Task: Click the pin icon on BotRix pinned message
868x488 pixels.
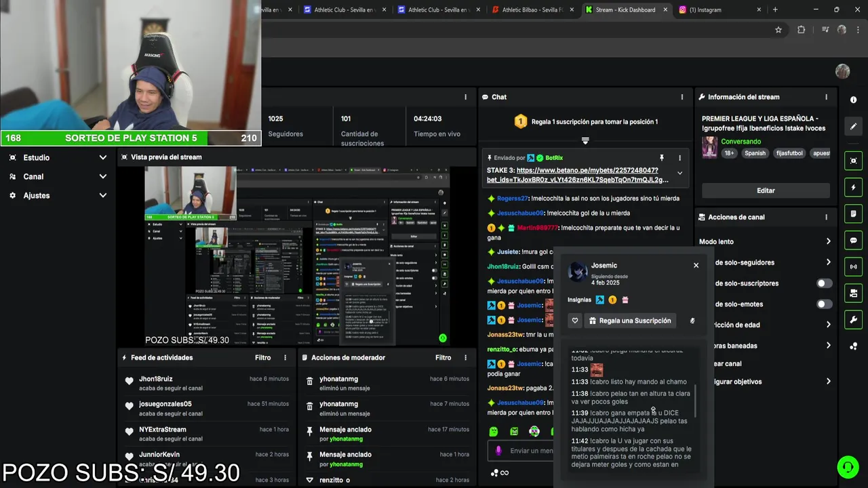Action: tap(661, 157)
